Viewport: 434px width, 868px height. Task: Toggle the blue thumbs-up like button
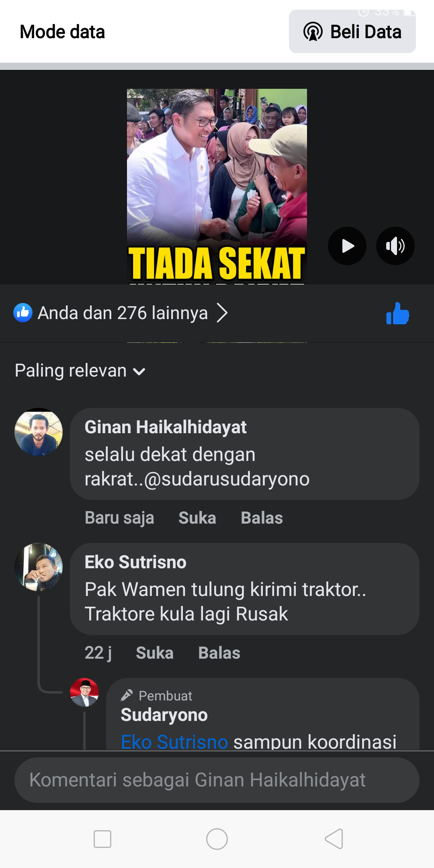pos(397,313)
